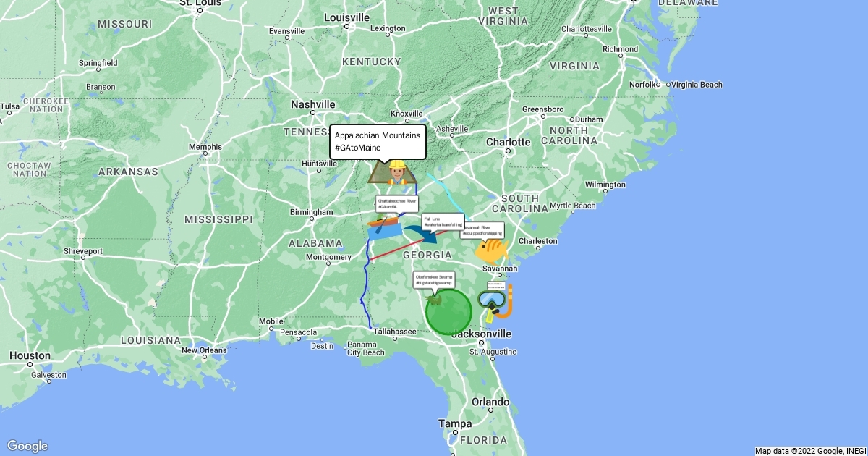Click the rowboat marker on Chattahoochee River

click(x=385, y=228)
